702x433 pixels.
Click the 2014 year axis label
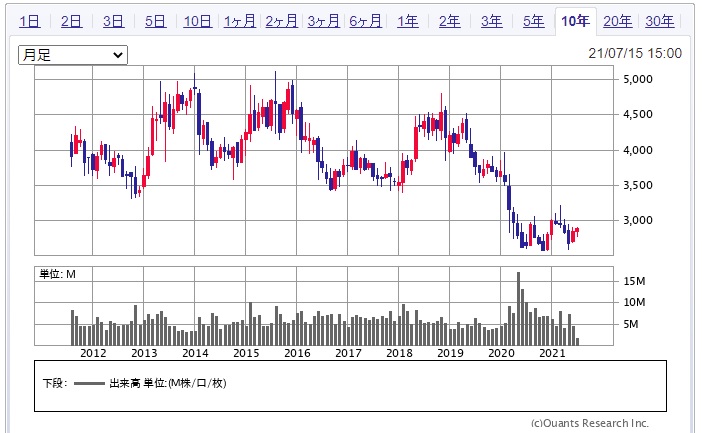click(195, 353)
